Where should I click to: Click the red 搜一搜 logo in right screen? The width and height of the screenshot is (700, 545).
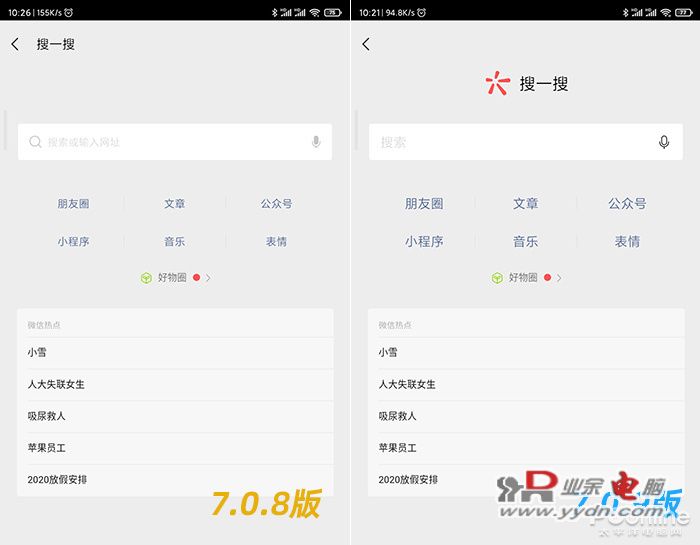(x=498, y=83)
